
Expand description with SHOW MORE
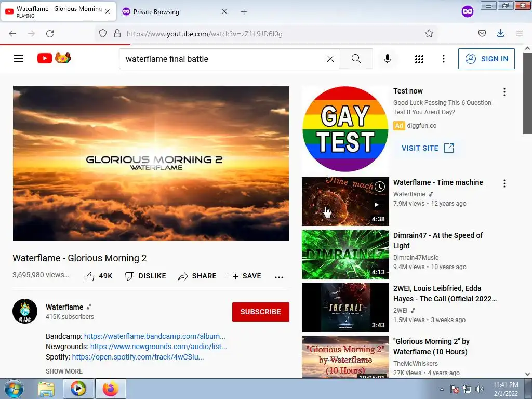click(64, 371)
